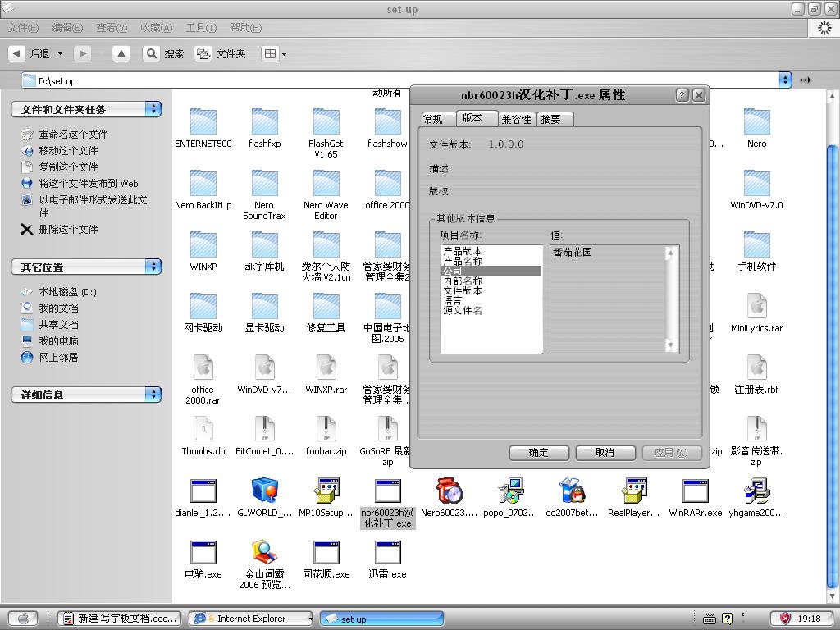Click the 确定 button in dialog
This screenshot has width=840, height=630.
539,453
